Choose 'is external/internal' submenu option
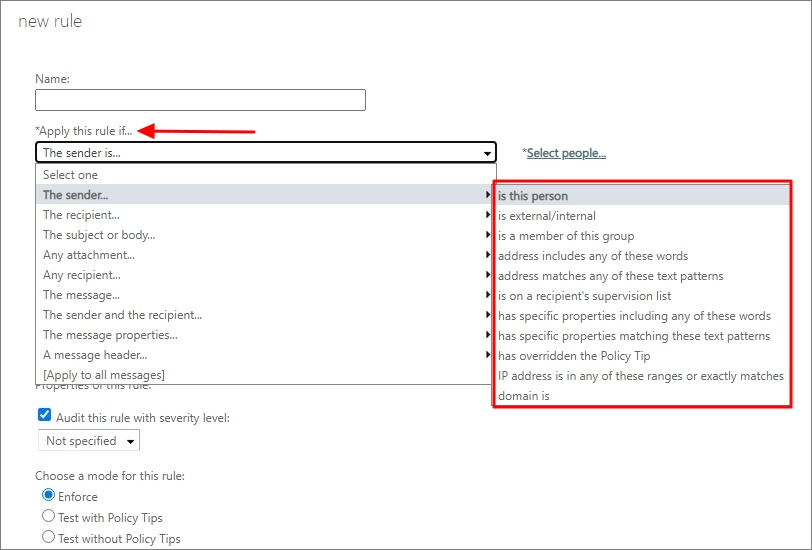 [642, 216]
